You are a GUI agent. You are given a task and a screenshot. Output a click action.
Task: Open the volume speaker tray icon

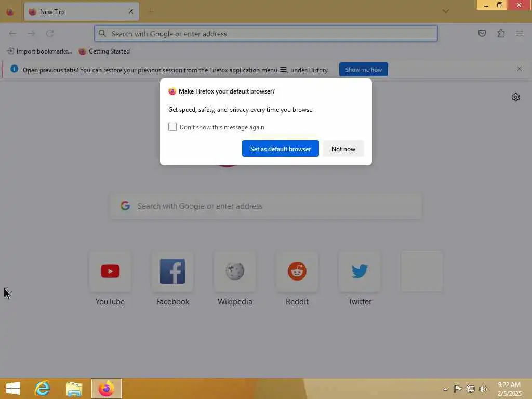coord(483,389)
